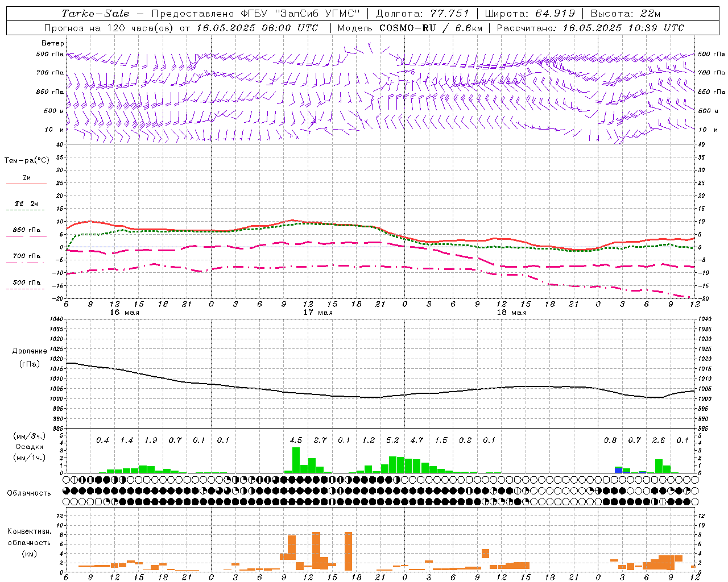This screenshot has height=582, width=728.
Task: Click the (мм/1ч.) precipitation unit label
Action: [29, 458]
